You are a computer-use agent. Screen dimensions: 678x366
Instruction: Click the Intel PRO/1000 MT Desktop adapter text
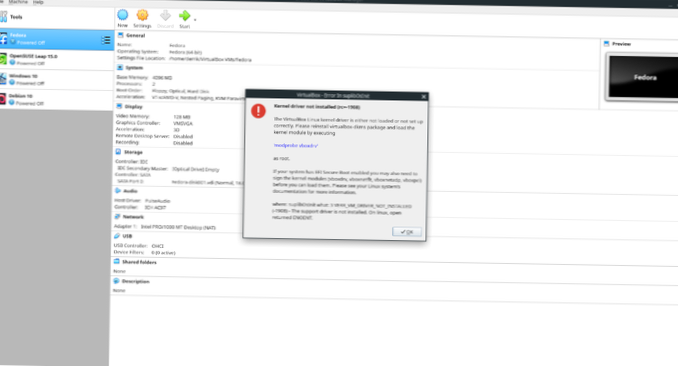pos(178,227)
